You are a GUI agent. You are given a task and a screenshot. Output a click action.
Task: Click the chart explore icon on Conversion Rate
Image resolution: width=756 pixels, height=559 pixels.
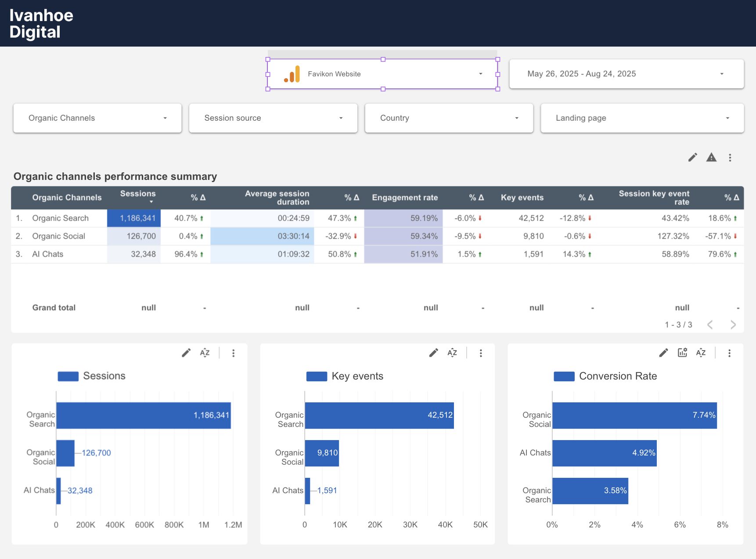pos(682,353)
